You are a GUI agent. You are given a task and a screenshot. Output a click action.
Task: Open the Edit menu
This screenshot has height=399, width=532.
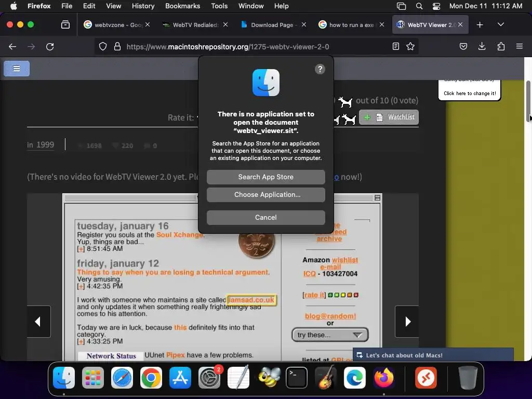coord(89,6)
